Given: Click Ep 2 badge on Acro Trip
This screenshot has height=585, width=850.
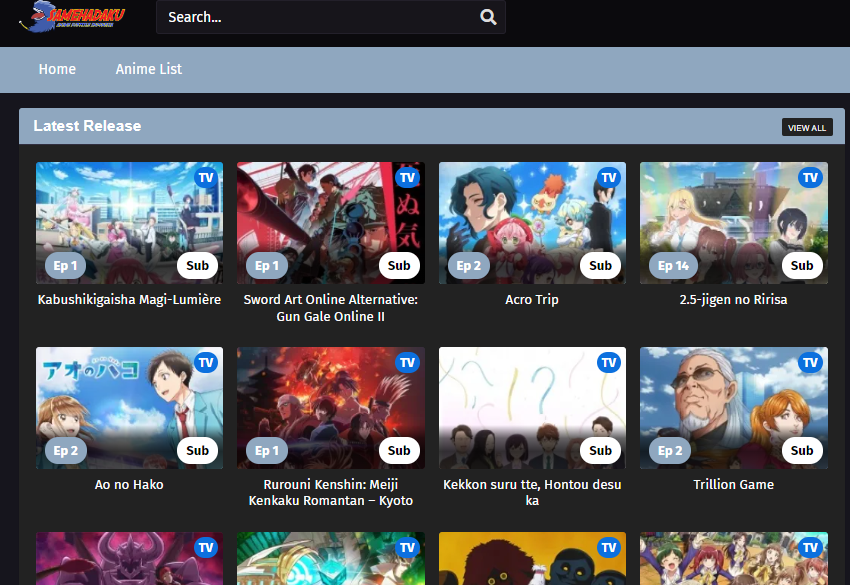Looking at the screenshot, I should tap(468, 266).
